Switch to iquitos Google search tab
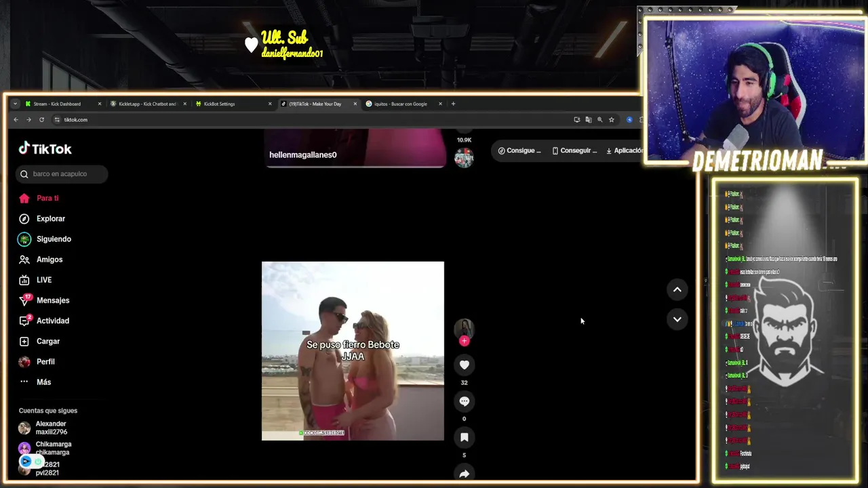 (x=403, y=104)
